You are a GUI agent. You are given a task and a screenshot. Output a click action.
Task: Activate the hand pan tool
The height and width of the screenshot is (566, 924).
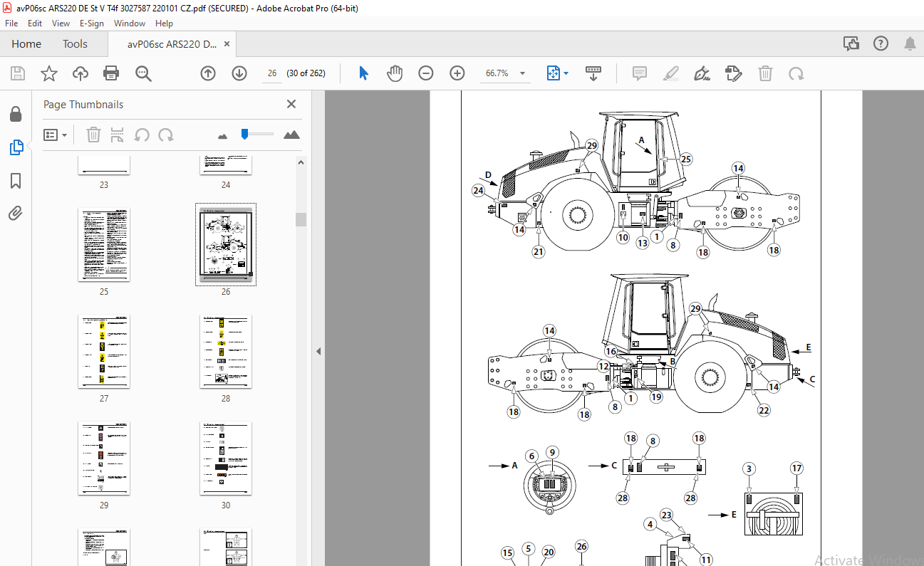click(x=395, y=73)
